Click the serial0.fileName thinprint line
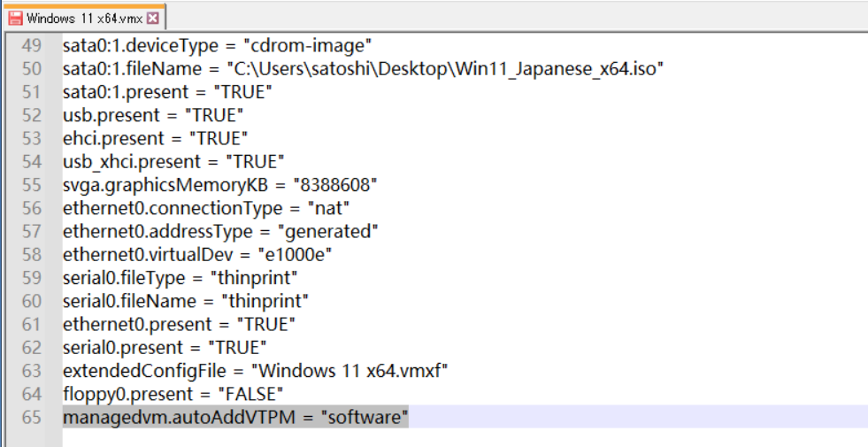 coord(186,301)
